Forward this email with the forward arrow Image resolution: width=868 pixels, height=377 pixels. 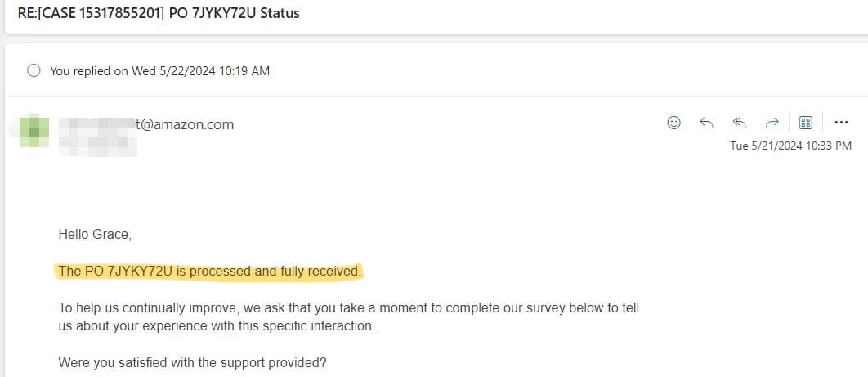tap(772, 123)
